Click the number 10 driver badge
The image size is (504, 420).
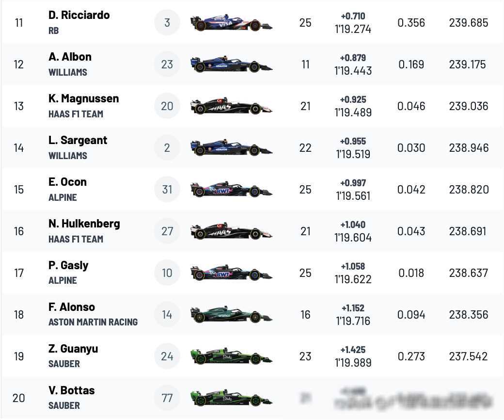click(167, 273)
